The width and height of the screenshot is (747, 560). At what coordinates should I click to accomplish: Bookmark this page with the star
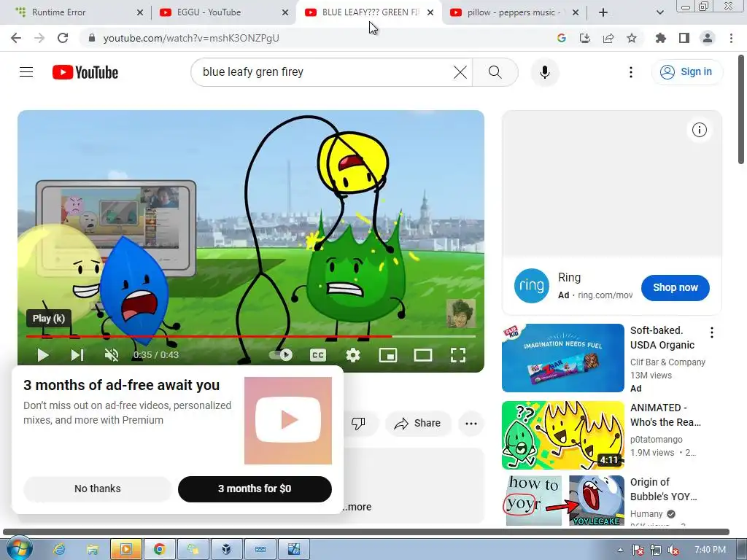[x=632, y=38]
